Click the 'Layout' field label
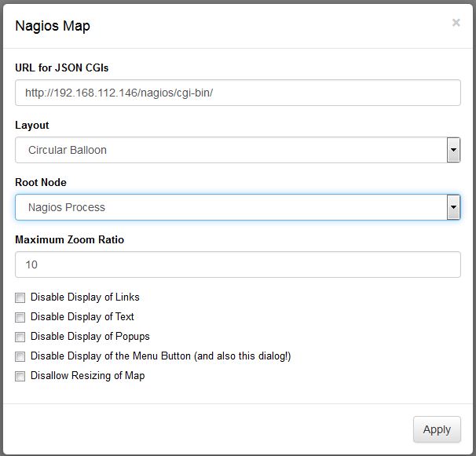The image size is (476, 456). 32,126
